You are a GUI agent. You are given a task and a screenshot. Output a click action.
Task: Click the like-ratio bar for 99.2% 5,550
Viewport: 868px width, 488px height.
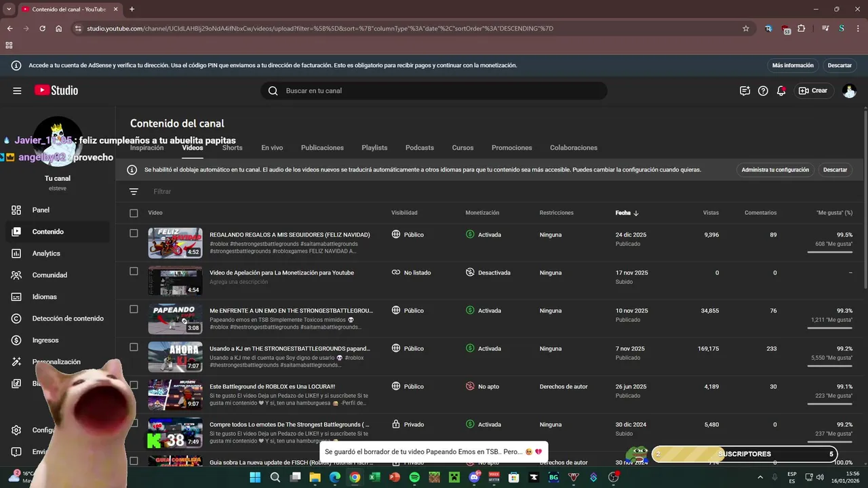830,366
